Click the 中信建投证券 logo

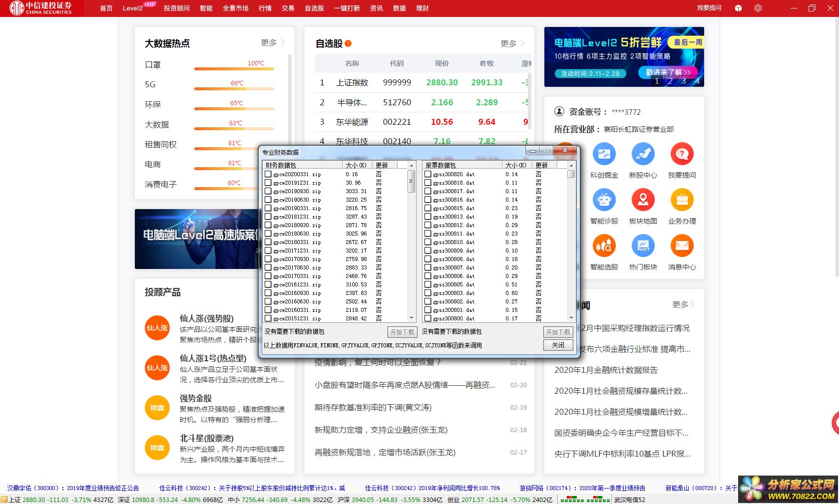click(x=41, y=8)
